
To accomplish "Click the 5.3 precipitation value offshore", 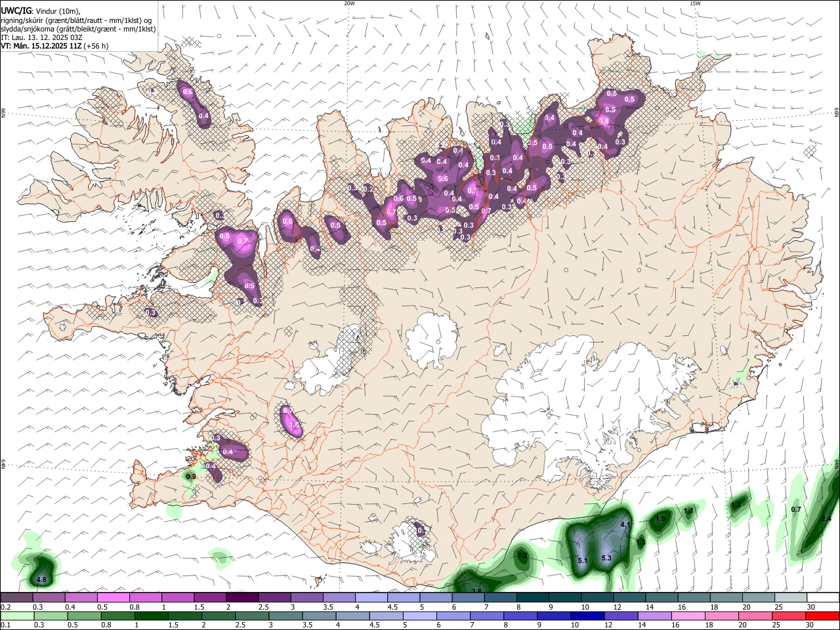I will 606,558.
